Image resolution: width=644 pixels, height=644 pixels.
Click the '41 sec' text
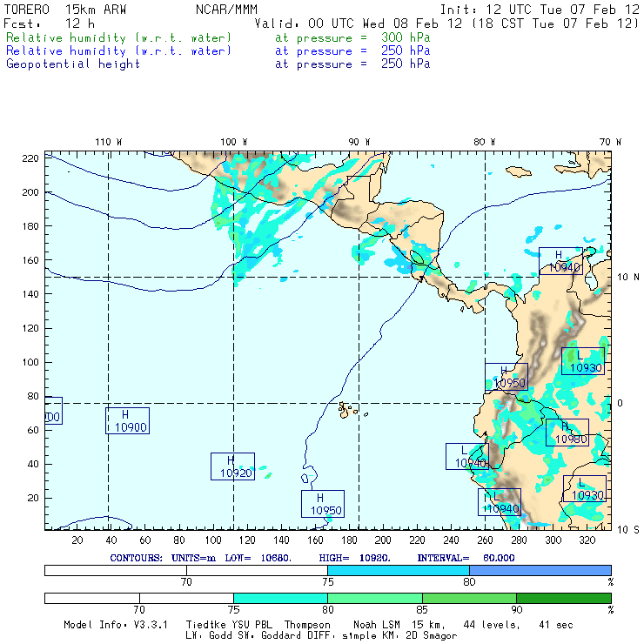[x=556, y=625]
